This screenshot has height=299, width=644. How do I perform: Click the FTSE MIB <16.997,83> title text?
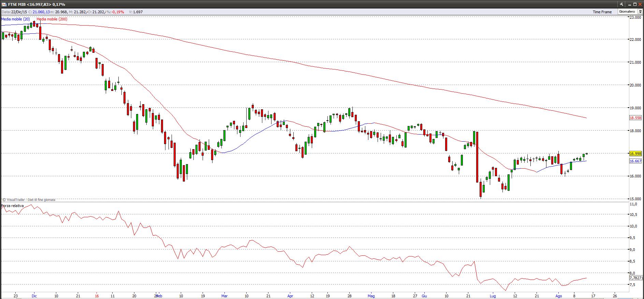[30, 4]
